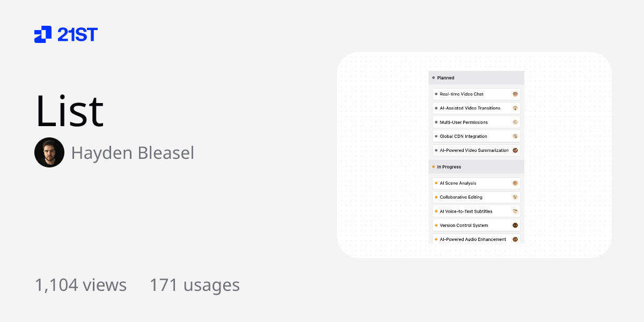
Task: Click the 1,104 views counter
Action: point(80,285)
